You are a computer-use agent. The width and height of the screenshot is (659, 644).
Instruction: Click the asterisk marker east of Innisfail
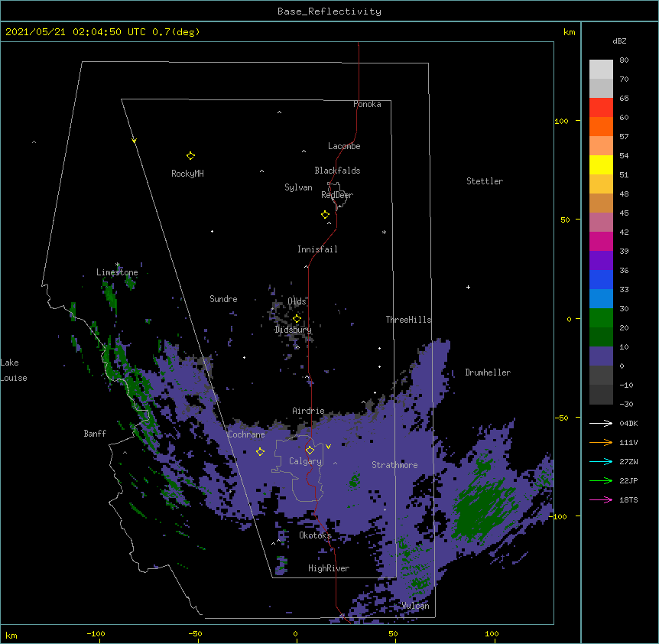point(384,233)
